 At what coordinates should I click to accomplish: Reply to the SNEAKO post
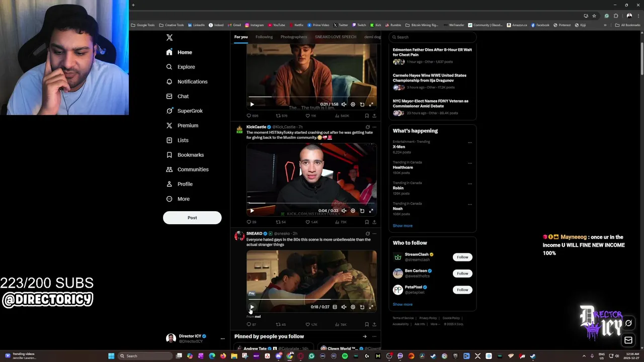tap(251, 324)
